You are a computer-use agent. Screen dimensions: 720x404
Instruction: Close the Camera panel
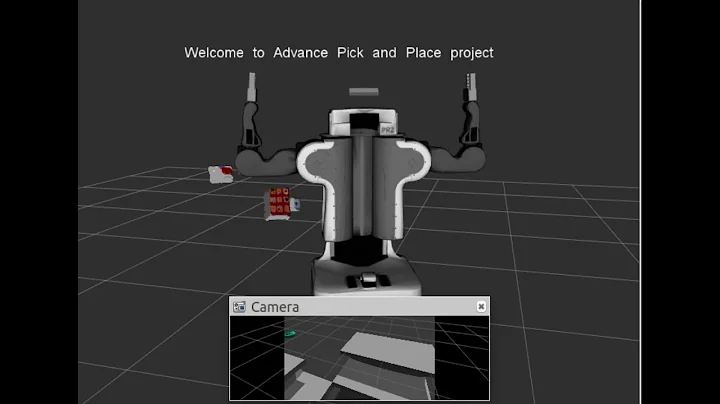click(x=481, y=306)
